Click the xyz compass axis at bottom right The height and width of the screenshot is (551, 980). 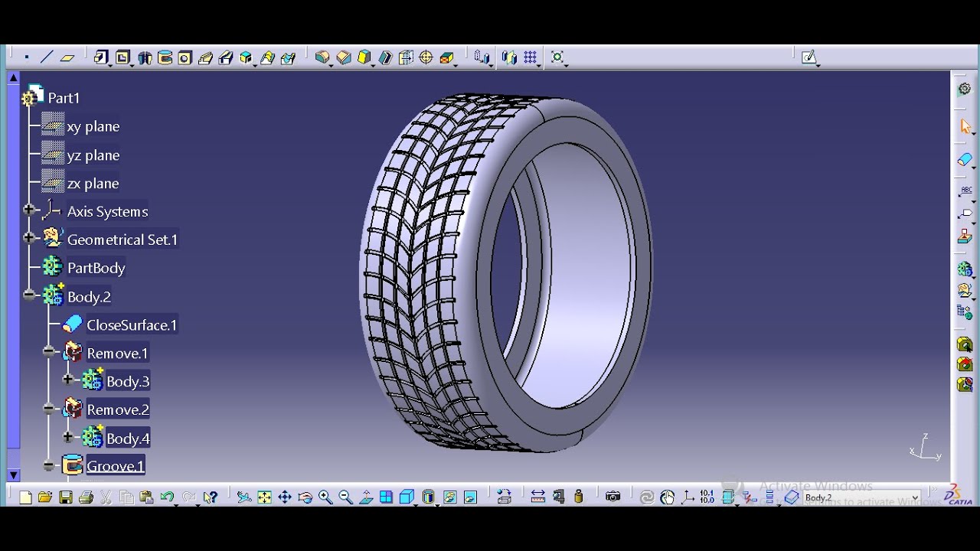click(x=925, y=447)
